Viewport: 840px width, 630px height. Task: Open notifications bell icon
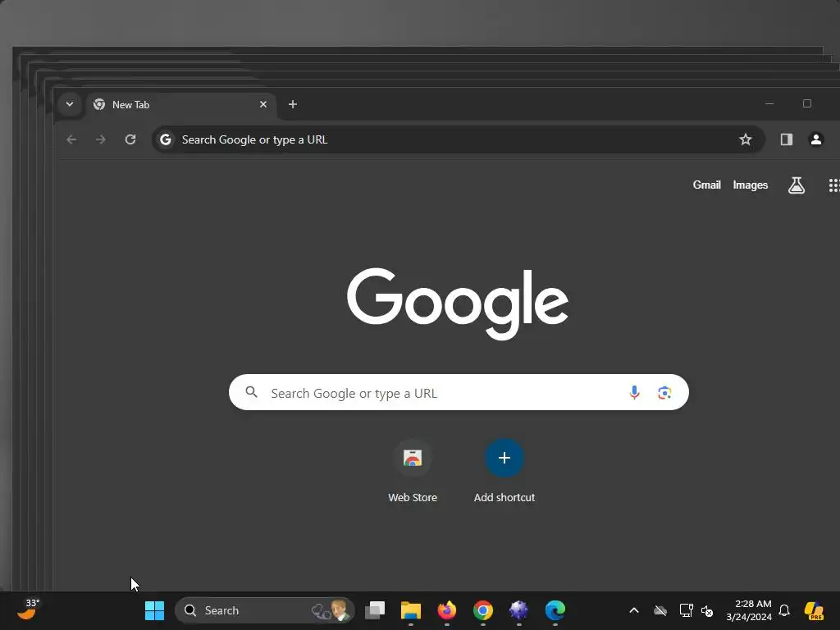coord(784,610)
